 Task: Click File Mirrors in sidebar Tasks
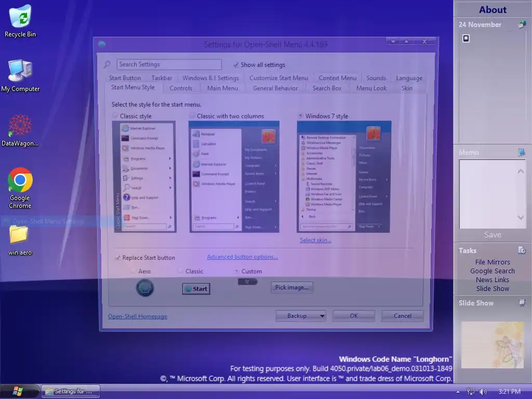pos(493,262)
